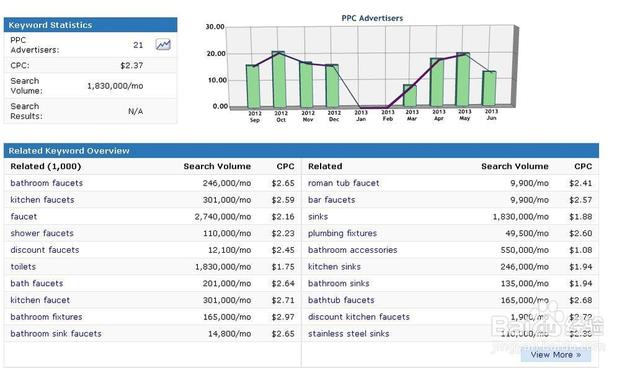Click the right table Related header
The width and height of the screenshot is (640, 368).
(325, 166)
